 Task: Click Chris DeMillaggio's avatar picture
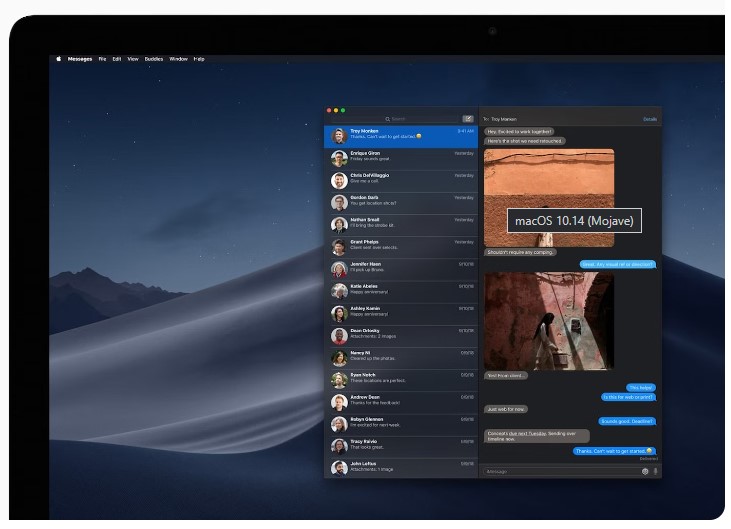[339, 180]
